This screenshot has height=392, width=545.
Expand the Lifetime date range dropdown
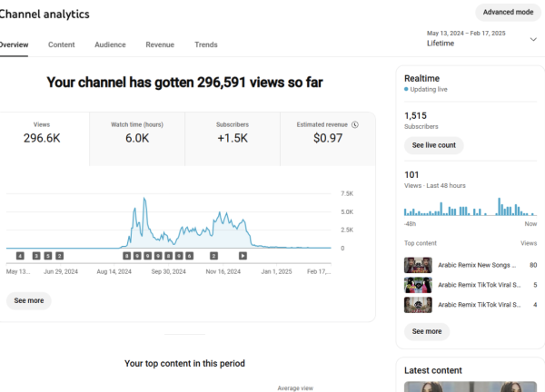[533, 39]
